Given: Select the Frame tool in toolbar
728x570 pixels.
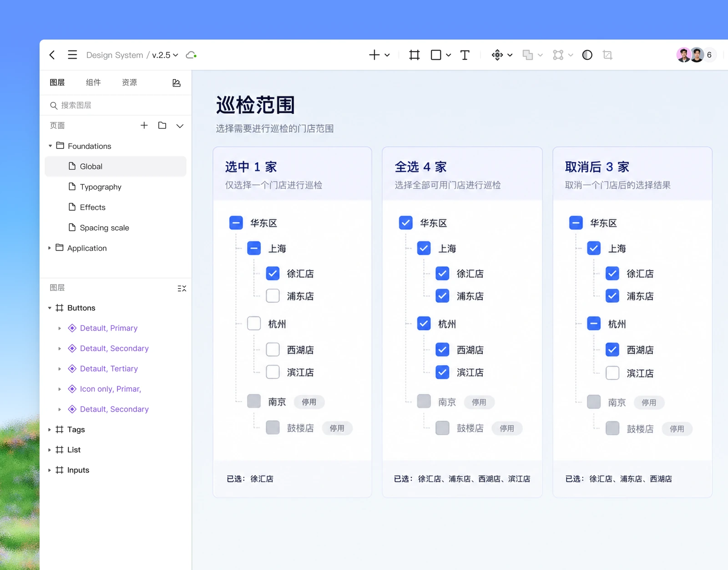Looking at the screenshot, I should coord(414,55).
